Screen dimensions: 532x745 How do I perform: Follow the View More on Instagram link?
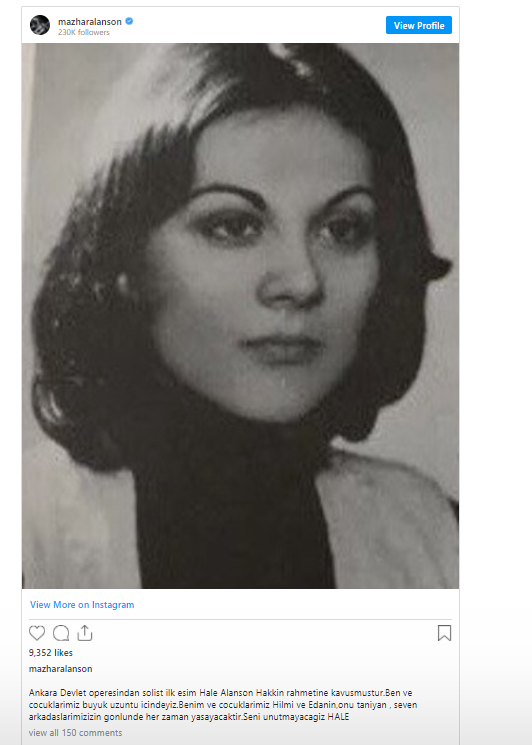click(82, 604)
